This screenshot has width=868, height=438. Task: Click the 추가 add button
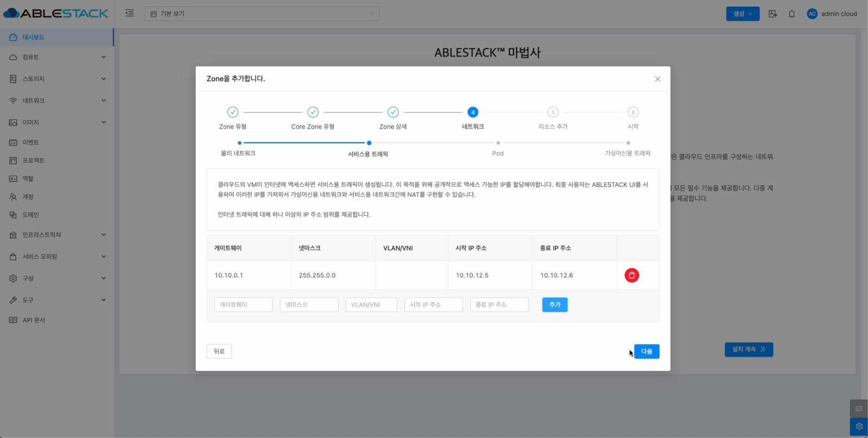pyautogui.click(x=555, y=305)
